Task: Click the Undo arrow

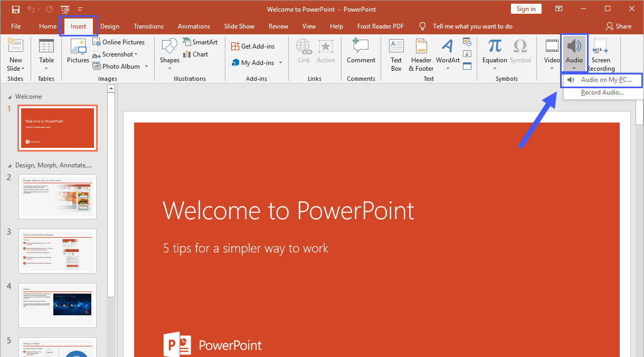Action: click(31, 9)
